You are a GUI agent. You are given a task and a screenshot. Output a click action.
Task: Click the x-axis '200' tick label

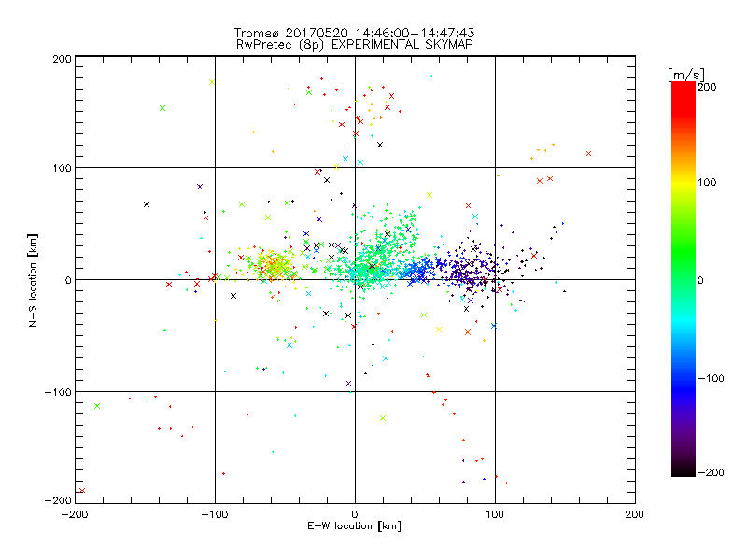pyautogui.click(x=635, y=514)
